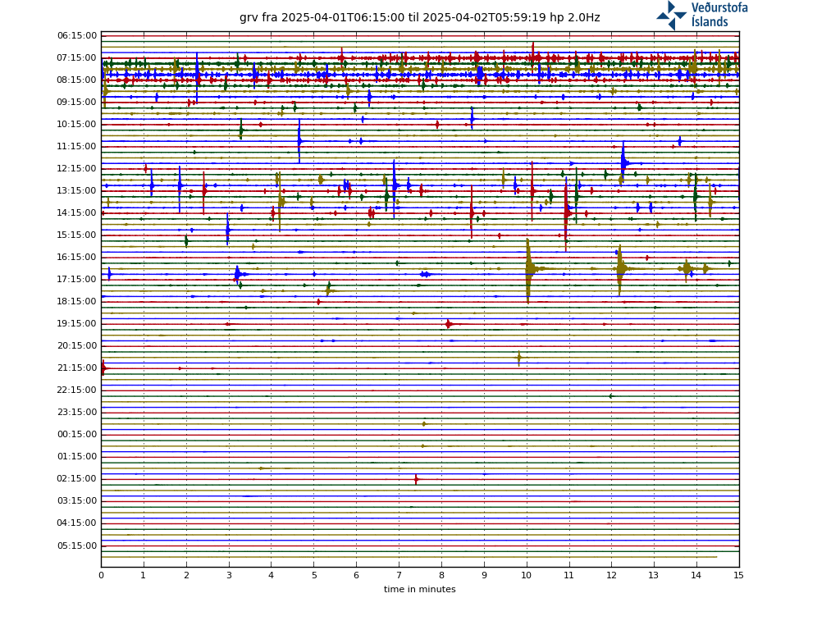The image size is (840, 630).
Task: Click the 11:15:00 time label
Action: click(x=77, y=146)
